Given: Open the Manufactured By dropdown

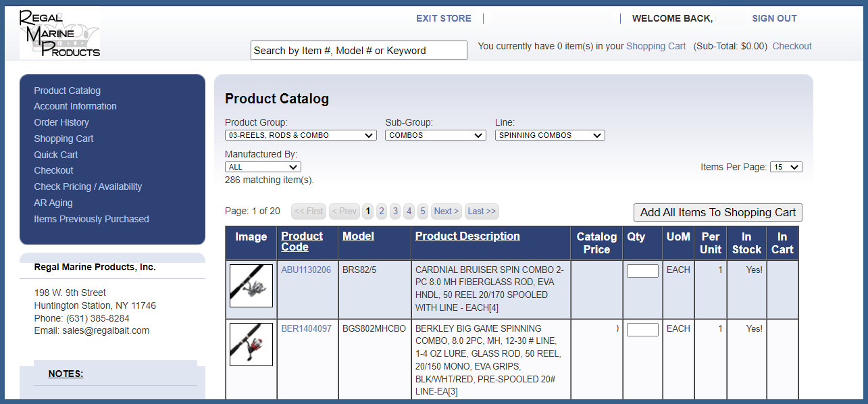Looking at the screenshot, I should pos(263,167).
